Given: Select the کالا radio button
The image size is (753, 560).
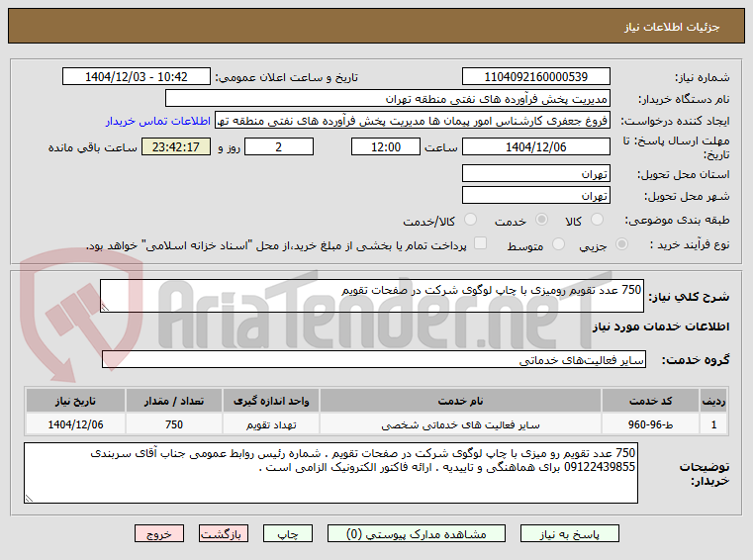Looking at the screenshot, I should point(597,220).
